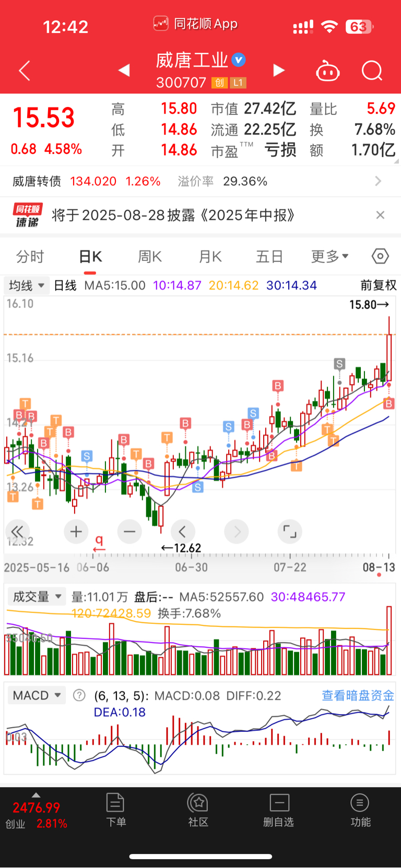Open MACD help question mark icon

[x=79, y=695]
